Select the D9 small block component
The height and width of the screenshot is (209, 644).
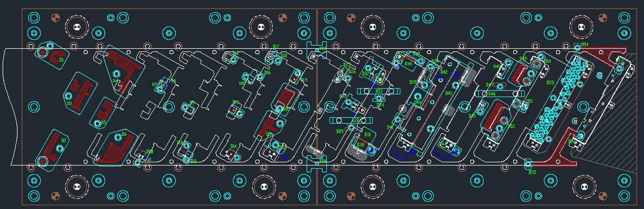tap(189, 109)
